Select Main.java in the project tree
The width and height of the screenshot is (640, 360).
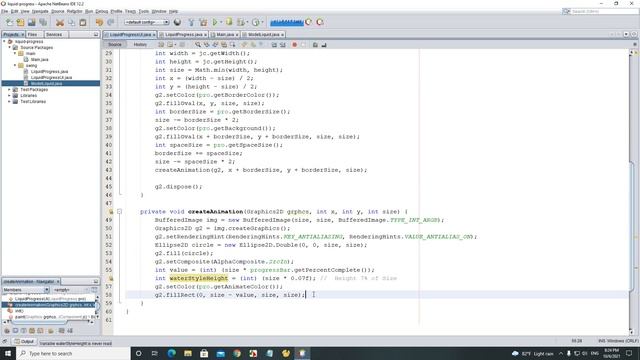tap(39, 60)
